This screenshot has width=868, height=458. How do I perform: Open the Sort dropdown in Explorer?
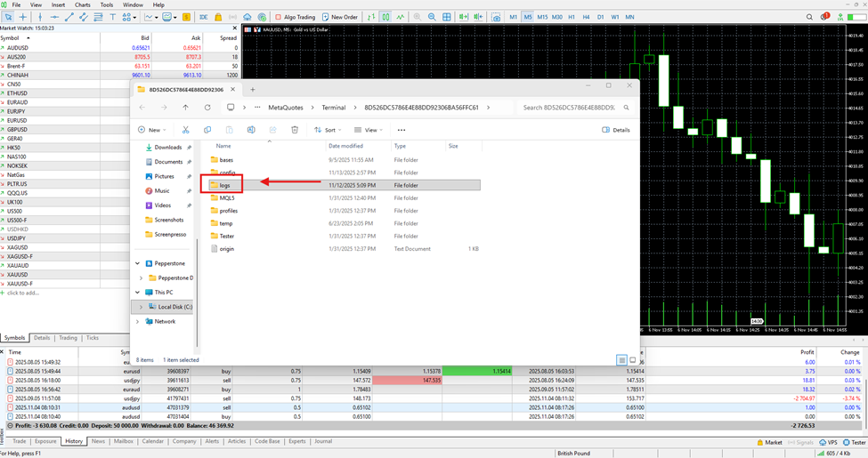(326, 130)
